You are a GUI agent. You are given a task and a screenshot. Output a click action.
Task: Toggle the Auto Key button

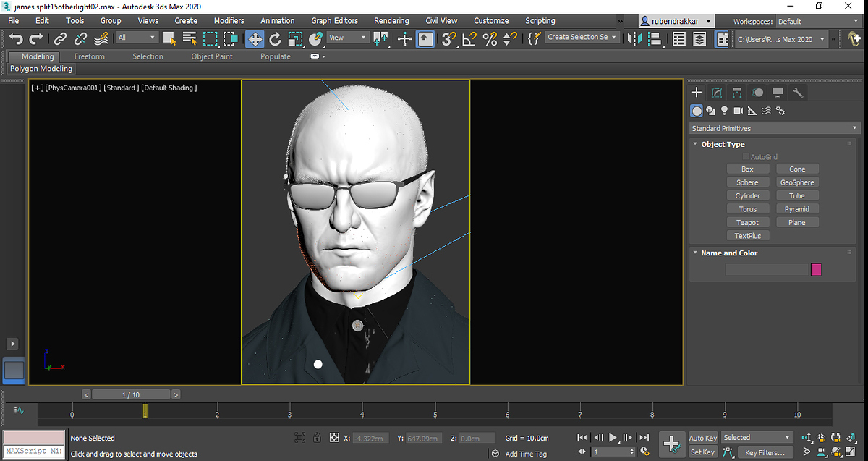(x=702, y=438)
